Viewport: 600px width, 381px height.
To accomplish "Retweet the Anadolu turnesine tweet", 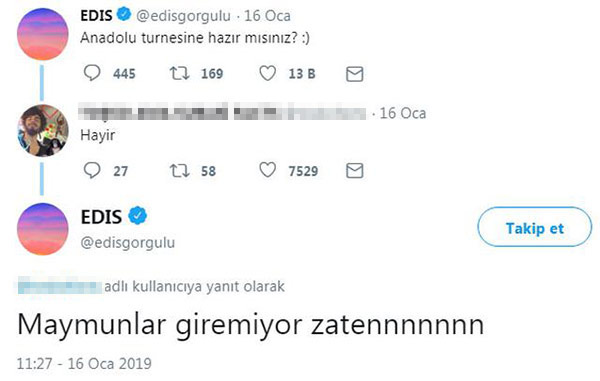I will (x=179, y=73).
